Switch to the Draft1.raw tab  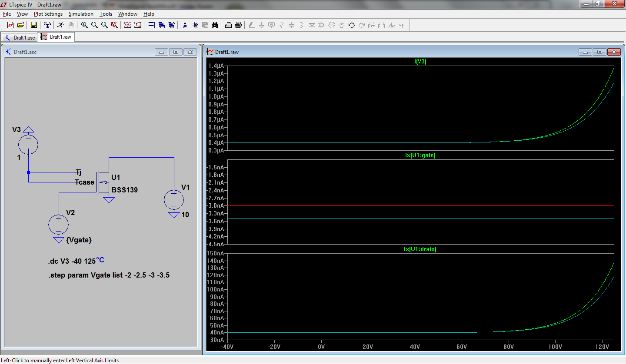pyautogui.click(x=57, y=37)
